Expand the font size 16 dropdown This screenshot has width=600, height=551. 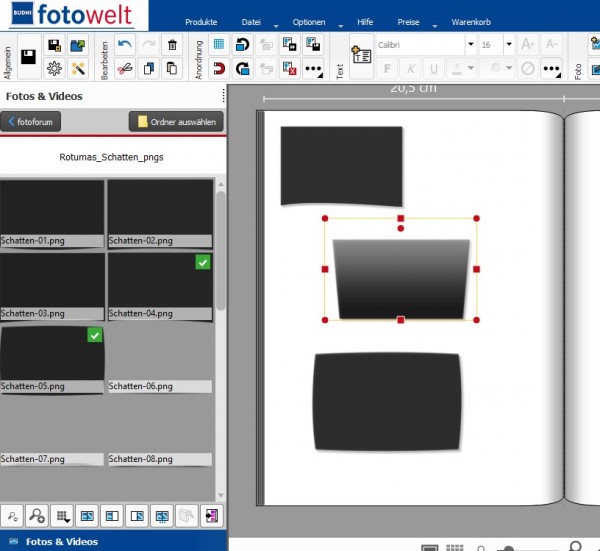pos(509,44)
